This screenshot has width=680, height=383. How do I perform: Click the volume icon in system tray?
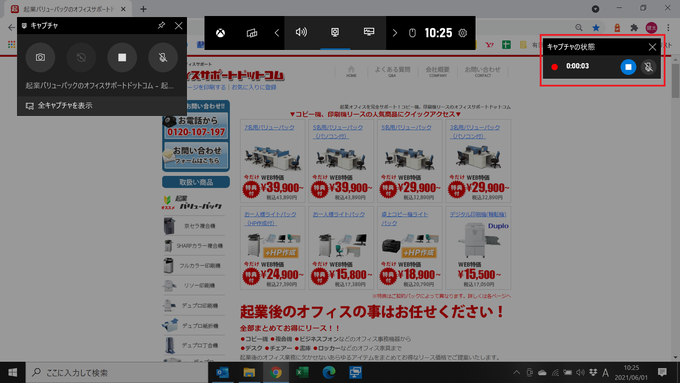click(x=580, y=373)
